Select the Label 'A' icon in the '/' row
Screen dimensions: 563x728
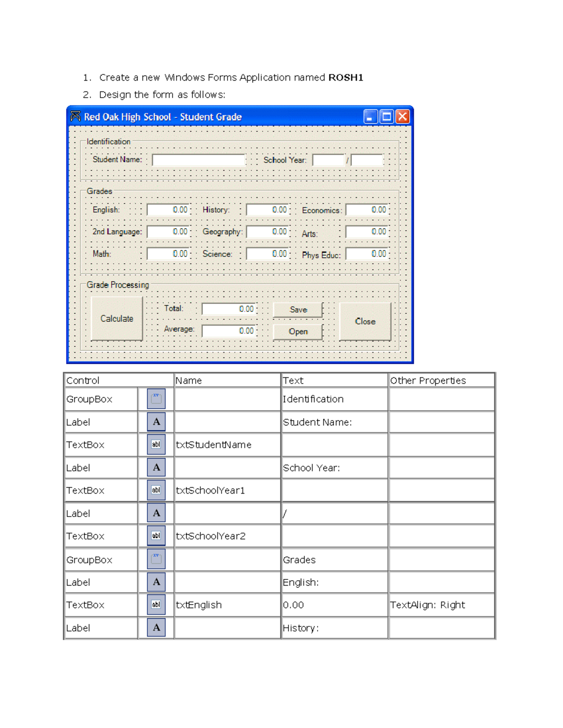[156, 512]
